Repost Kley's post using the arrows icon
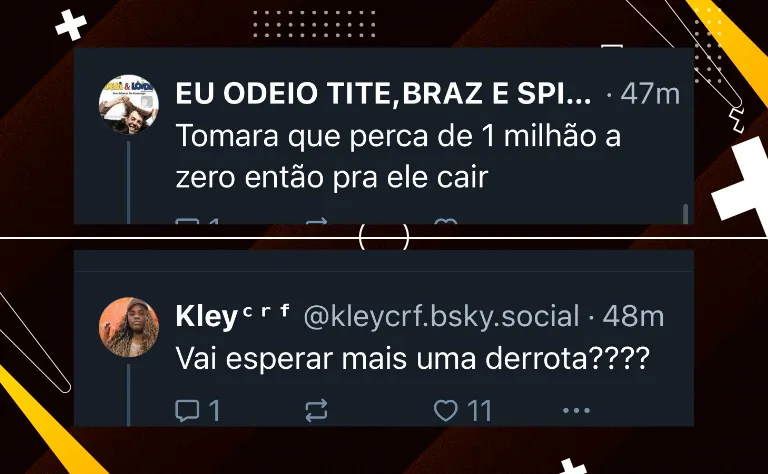Screen dimensions: 768x474 (x=316, y=410)
